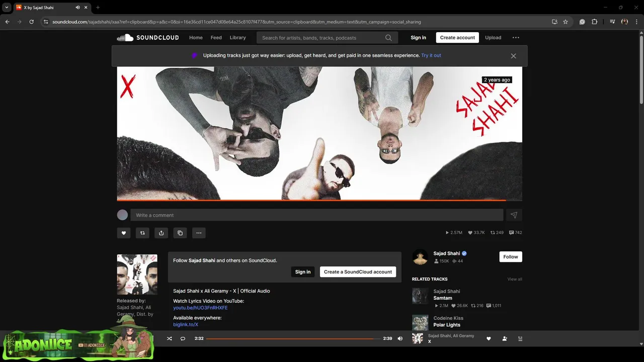
Task: Mute the player using the volume icon
Action: click(400, 339)
